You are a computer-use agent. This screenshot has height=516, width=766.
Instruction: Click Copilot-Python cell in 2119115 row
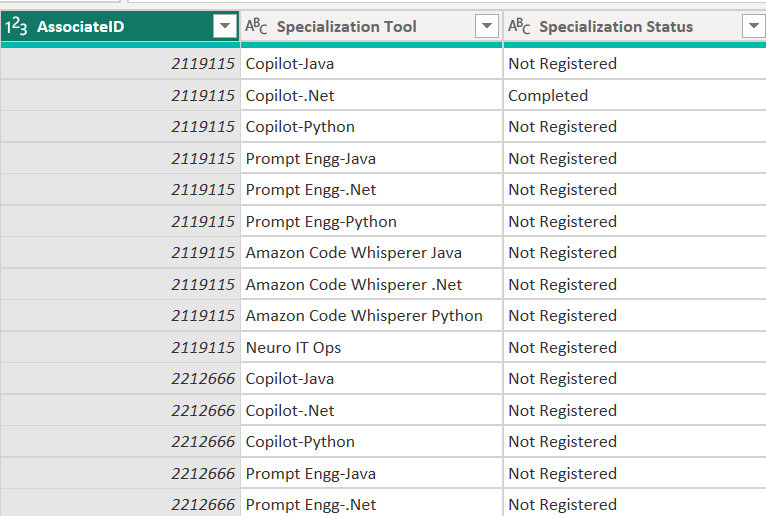(x=371, y=127)
